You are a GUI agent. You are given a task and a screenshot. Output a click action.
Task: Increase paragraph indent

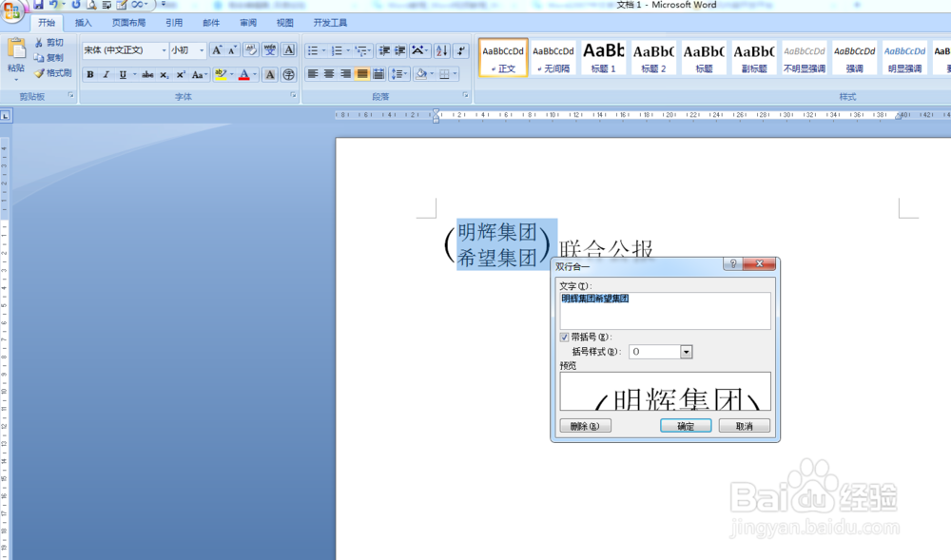tap(399, 50)
